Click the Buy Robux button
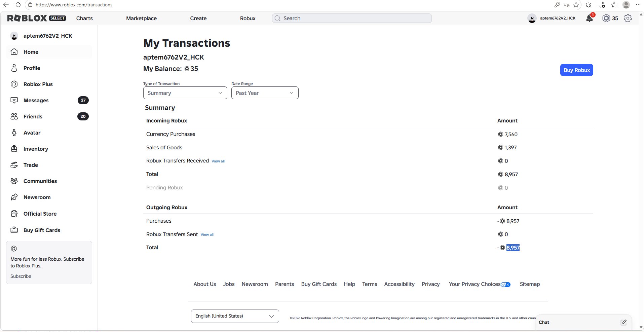 coord(577,70)
